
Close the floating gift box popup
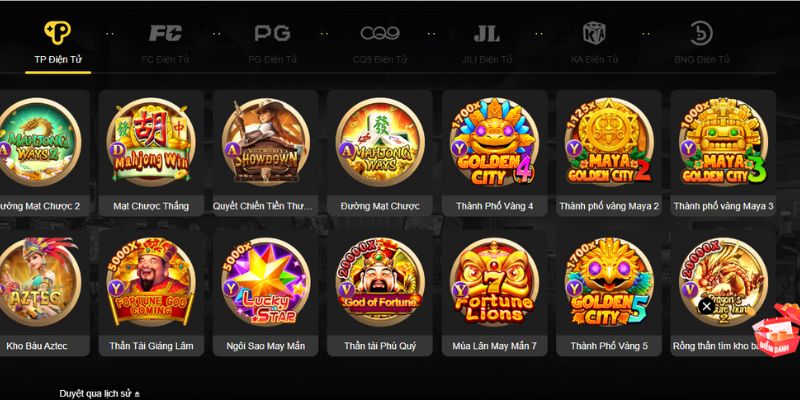point(707,306)
